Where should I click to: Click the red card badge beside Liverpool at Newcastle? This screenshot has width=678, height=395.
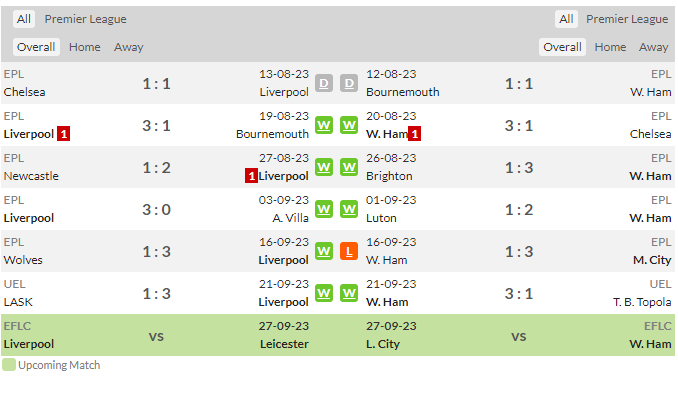click(x=251, y=176)
